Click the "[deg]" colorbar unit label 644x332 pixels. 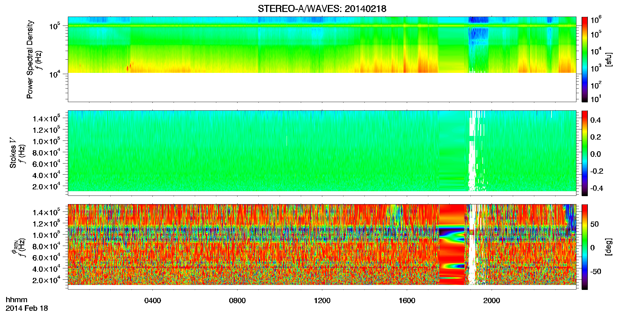pos(609,247)
